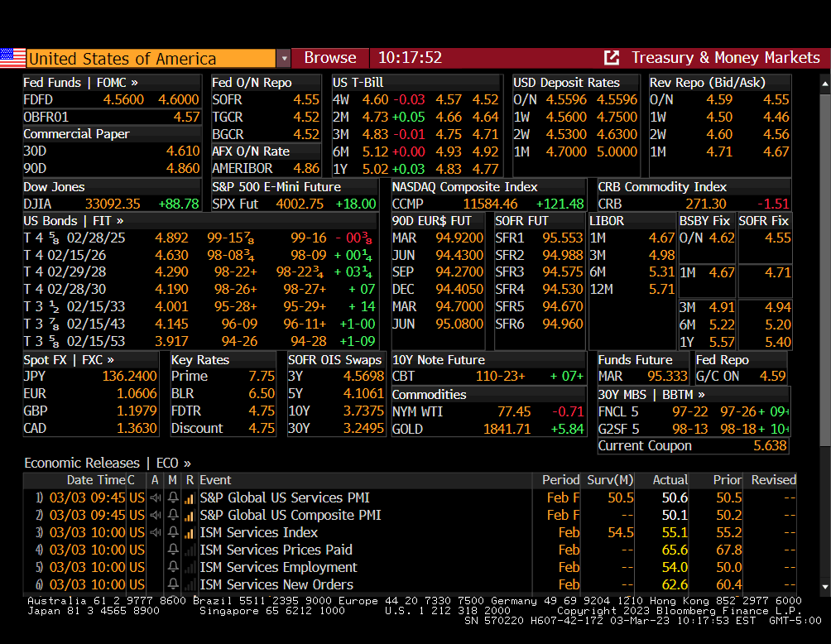Sort by the Prior column header
This screenshot has width=831, height=644.
point(727,480)
